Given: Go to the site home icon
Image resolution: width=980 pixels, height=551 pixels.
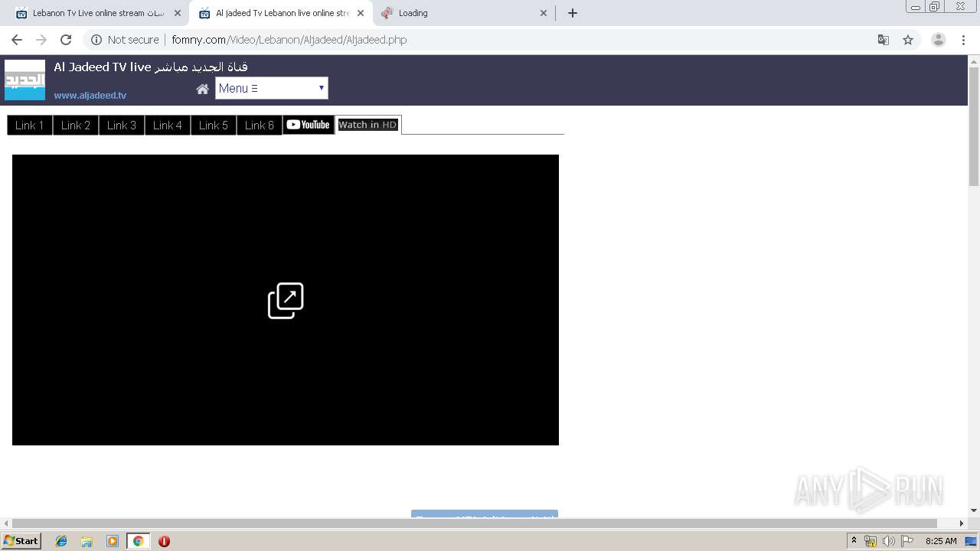Looking at the screenshot, I should pos(202,89).
